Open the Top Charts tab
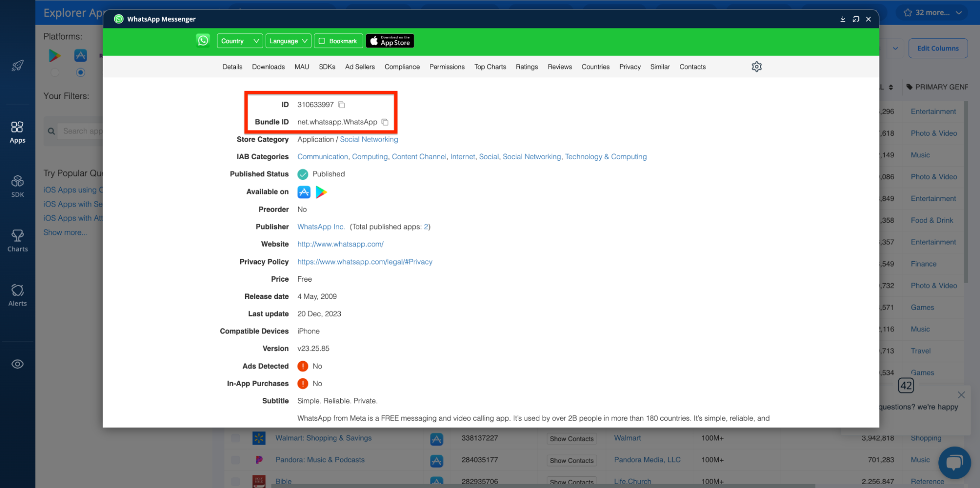Screen dimensions: 980x488 490,67
